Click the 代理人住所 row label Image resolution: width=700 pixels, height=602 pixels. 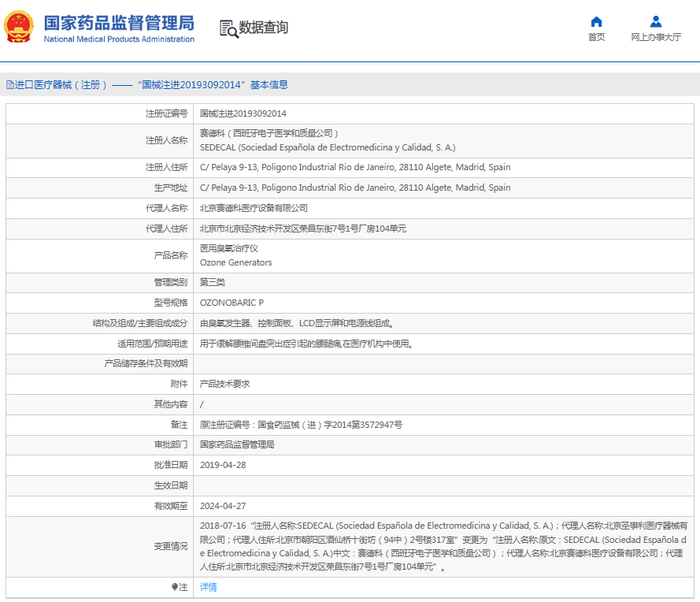click(x=166, y=229)
